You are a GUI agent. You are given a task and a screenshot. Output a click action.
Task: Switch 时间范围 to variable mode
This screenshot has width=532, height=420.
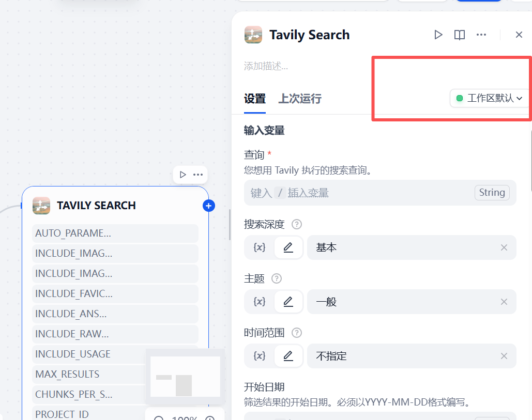(x=260, y=356)
